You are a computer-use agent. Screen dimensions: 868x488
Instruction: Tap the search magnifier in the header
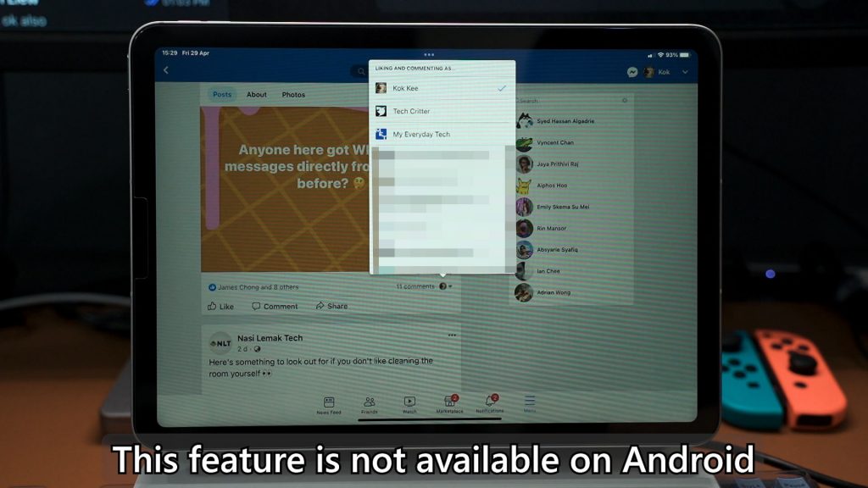pyautogui.click(x=361, y=71)
